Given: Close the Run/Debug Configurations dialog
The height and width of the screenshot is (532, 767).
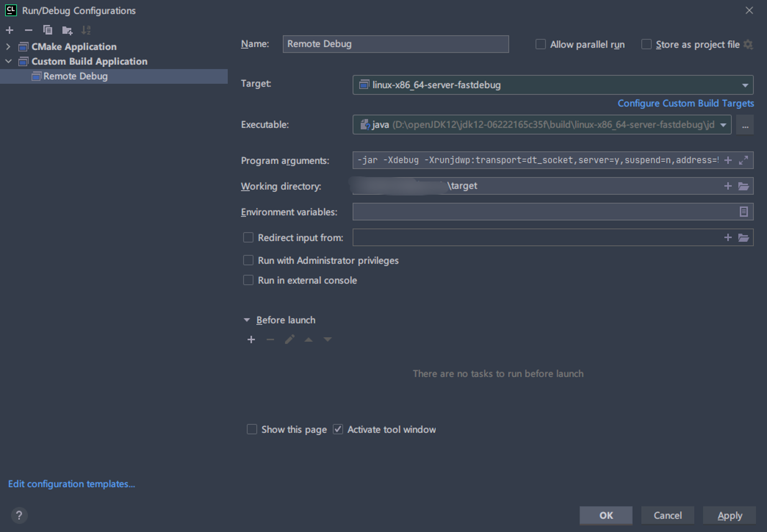Looking at the screenshot, I should click(x=749, y=10).
